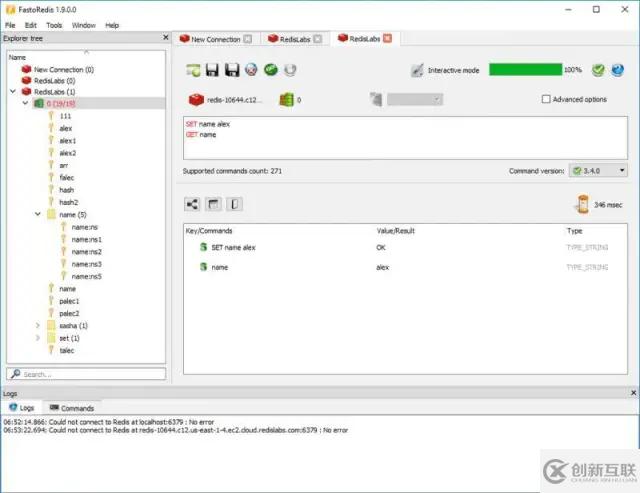
Task: Close the Explorer tree panel
Action: 165,38
